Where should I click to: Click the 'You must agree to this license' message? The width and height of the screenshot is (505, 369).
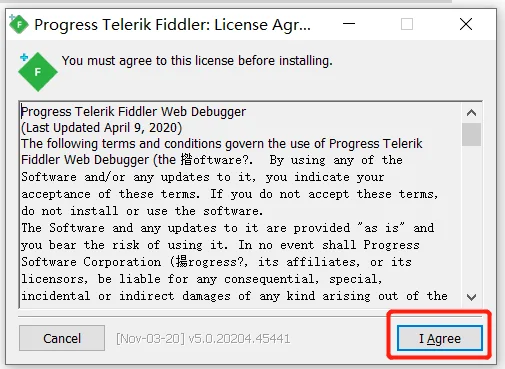(197, 61)
